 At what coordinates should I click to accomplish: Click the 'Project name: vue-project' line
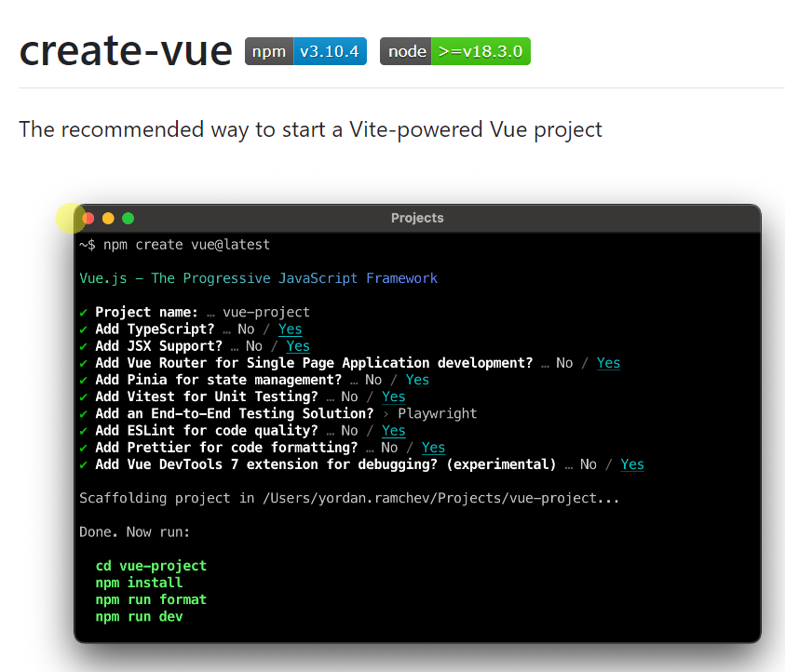(x=195, y=312)
